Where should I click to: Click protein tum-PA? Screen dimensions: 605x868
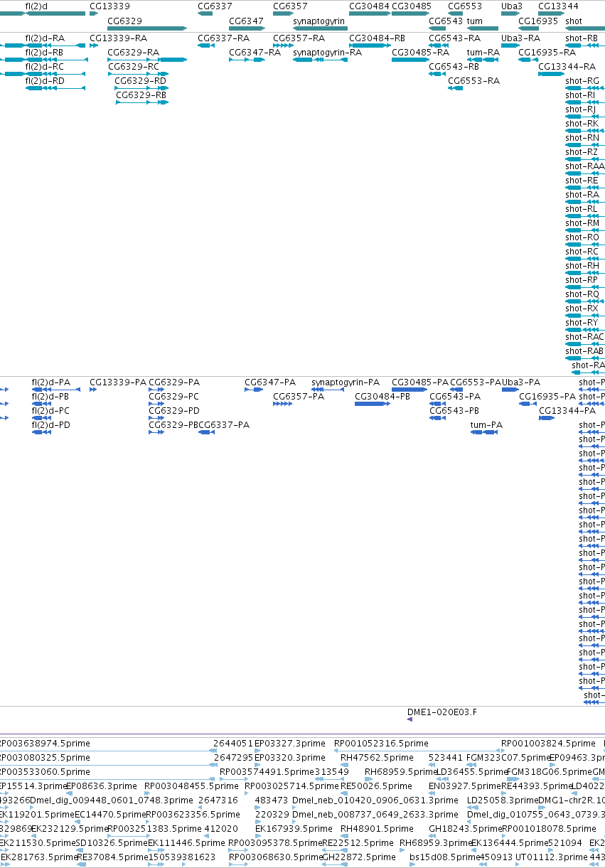pos(487,425)
